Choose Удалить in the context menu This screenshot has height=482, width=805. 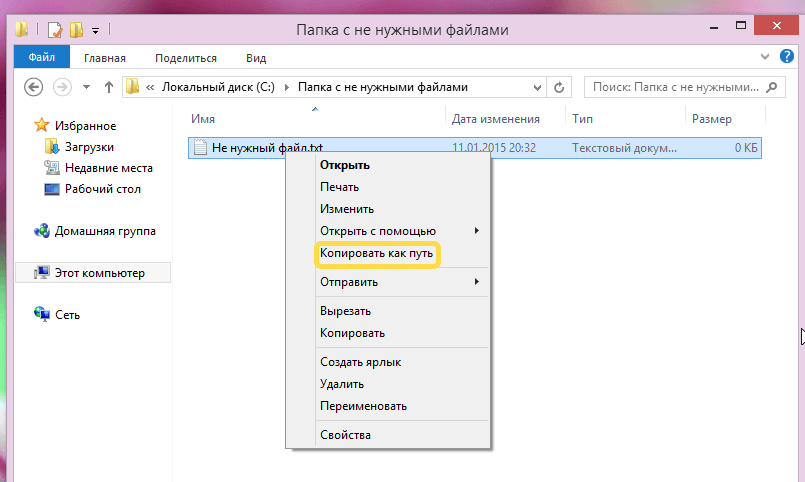click(342, 384)
